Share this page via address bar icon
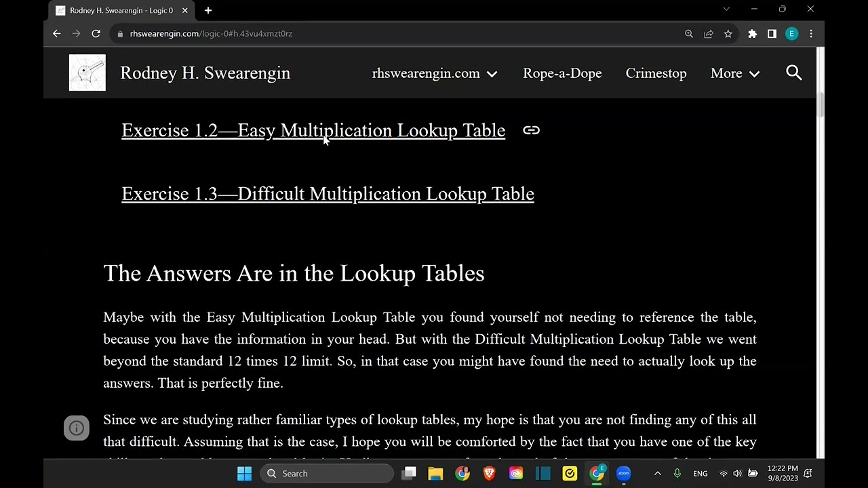This screenshot has height=488, width=868. pyautogui.click(x=709, y=33)
